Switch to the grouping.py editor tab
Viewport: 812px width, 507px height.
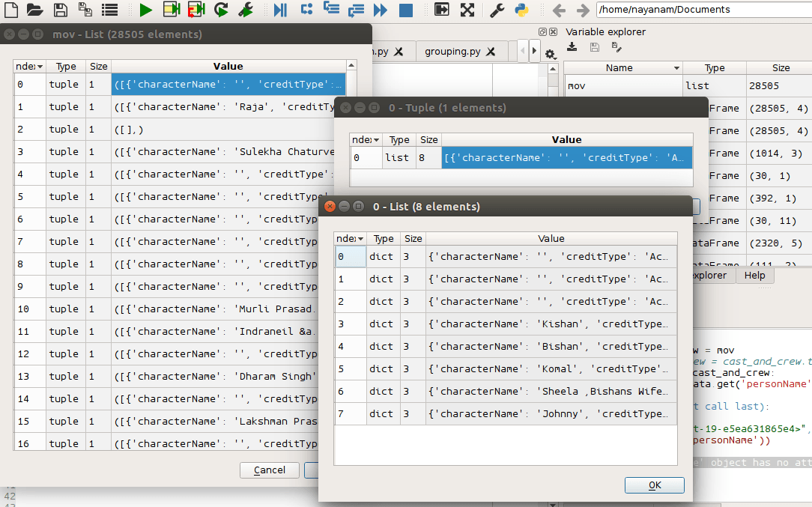pos(452,52)
